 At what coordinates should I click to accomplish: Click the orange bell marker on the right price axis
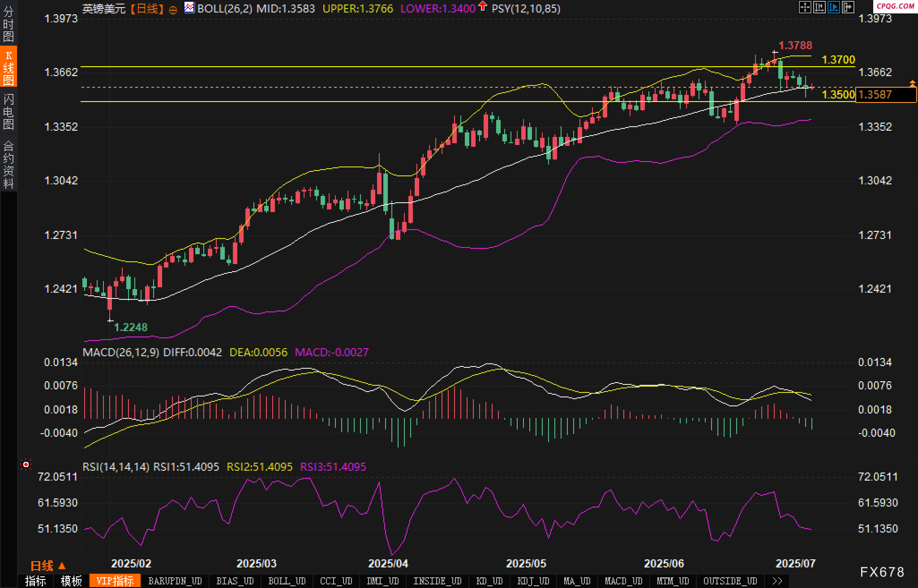pos(912,83)
